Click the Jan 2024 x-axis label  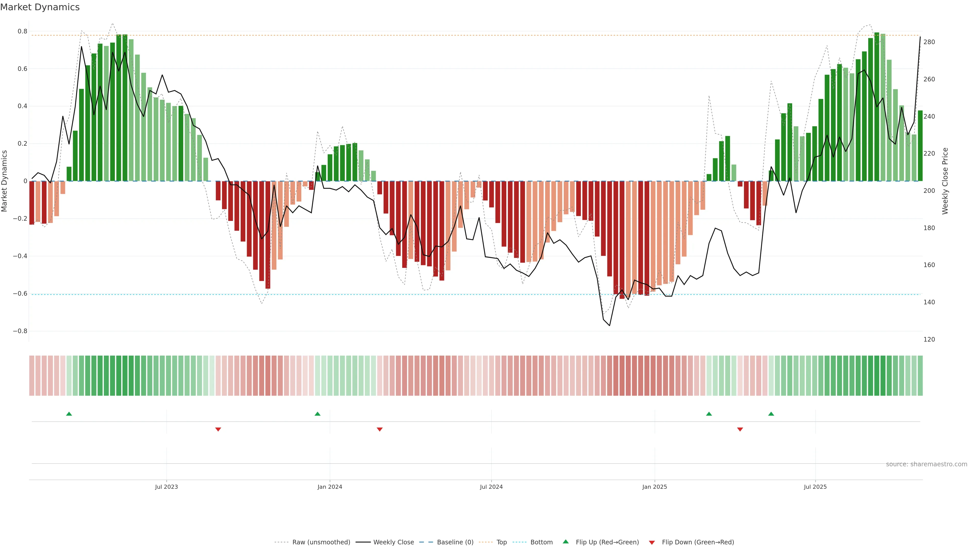tap(330, 487)
